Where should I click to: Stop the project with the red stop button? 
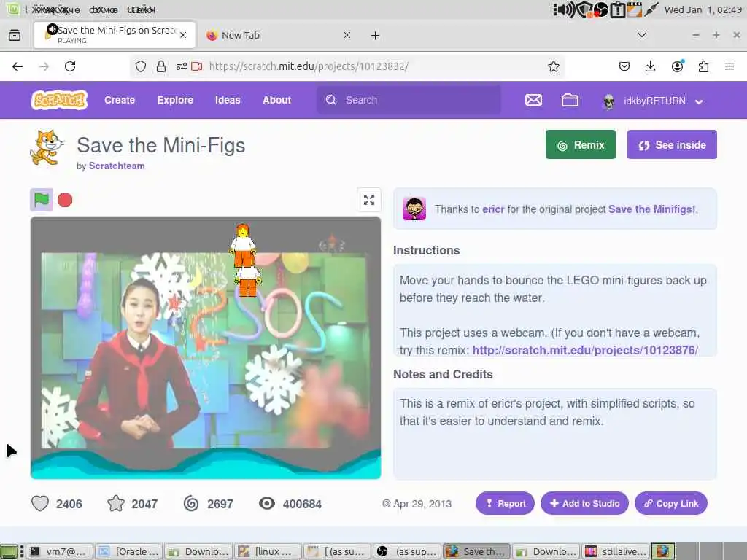[x=65, y=200]
